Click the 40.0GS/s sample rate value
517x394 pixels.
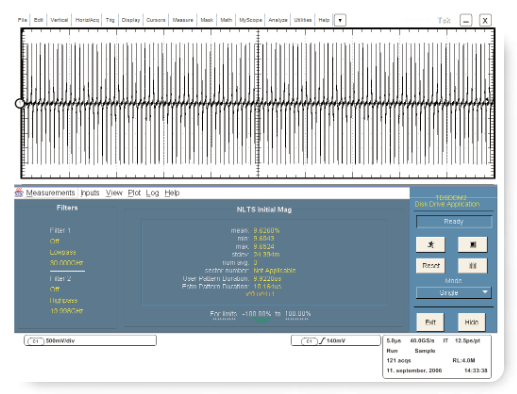tap(422, 341)
